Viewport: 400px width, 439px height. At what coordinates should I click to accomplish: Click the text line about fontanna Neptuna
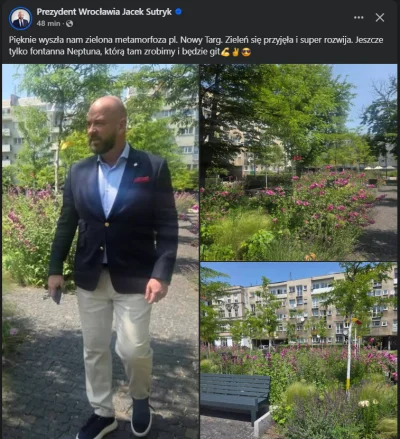114,52
